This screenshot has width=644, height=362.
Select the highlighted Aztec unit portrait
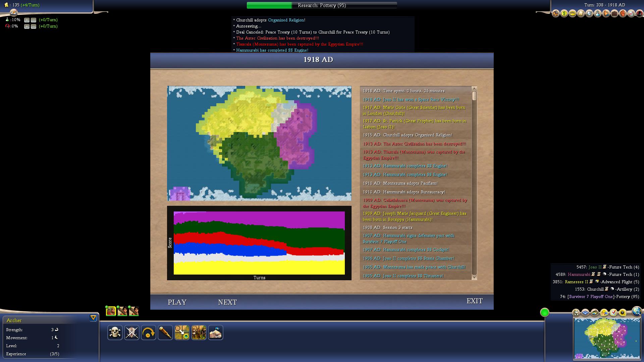tap(111, 311)
